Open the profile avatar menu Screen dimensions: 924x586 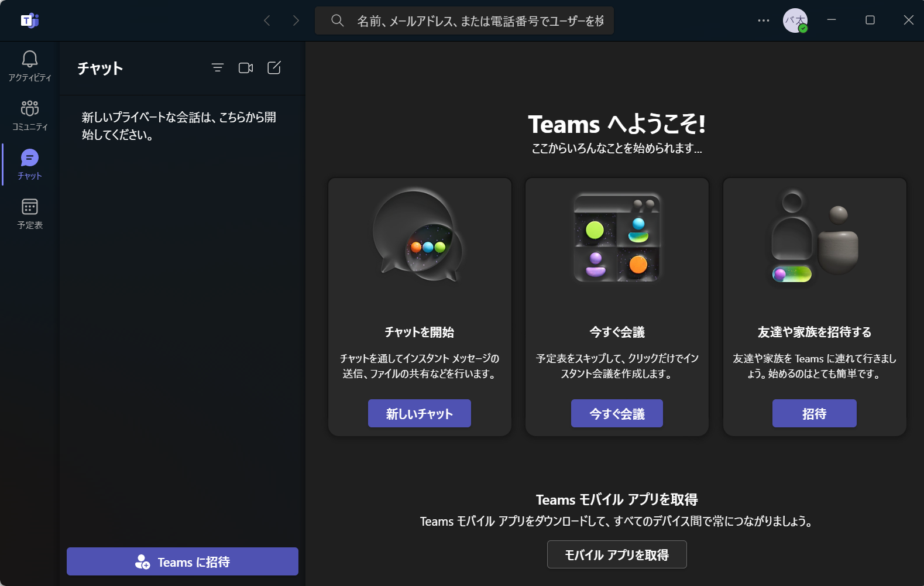click(795, 20)
